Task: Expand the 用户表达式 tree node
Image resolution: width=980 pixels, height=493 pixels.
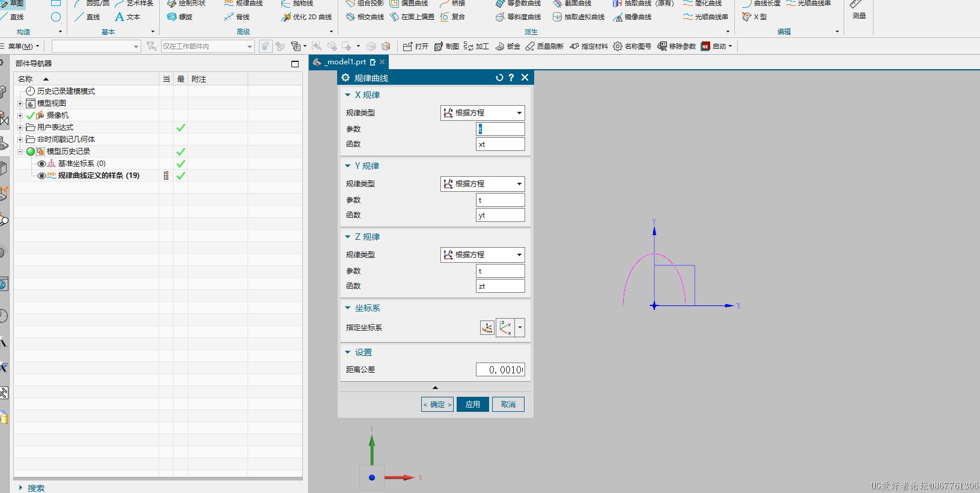Action: 20,127
